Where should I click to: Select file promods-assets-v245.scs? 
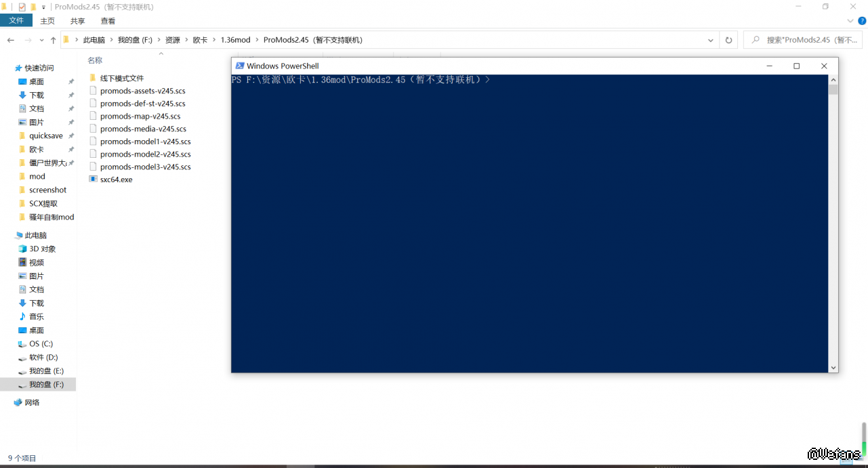142,91
